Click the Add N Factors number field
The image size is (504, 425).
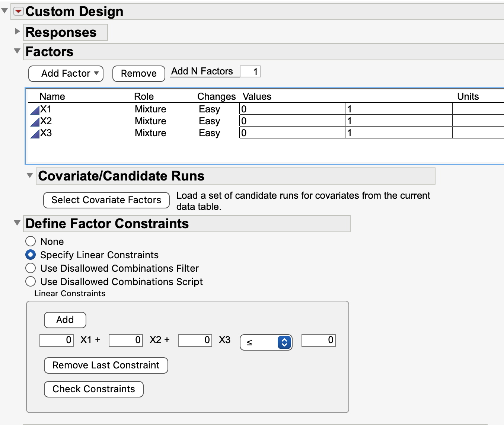[x=250, y=71]
